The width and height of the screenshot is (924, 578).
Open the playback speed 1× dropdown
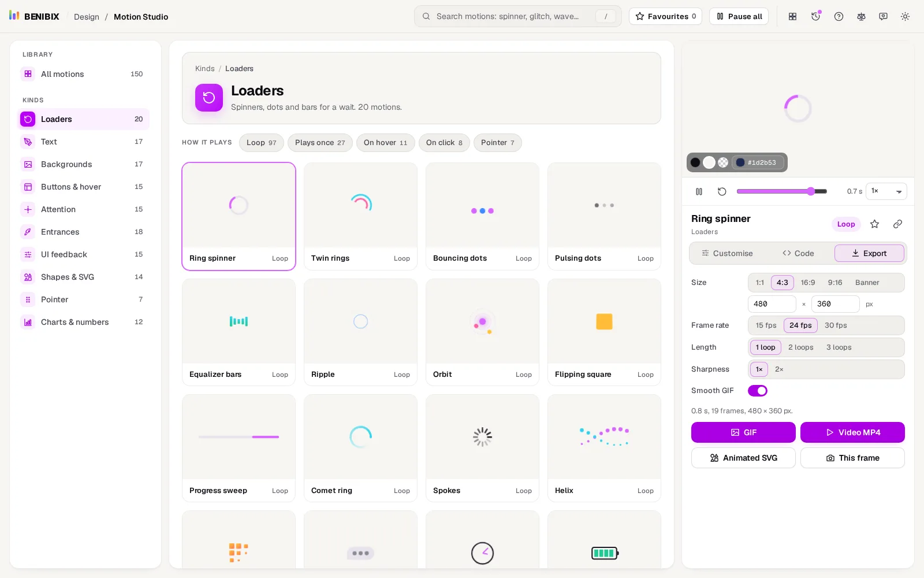[886, 191]
